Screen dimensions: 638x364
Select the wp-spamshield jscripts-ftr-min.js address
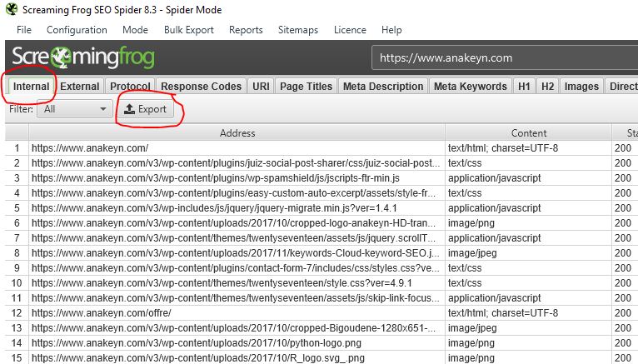(237, 178)
